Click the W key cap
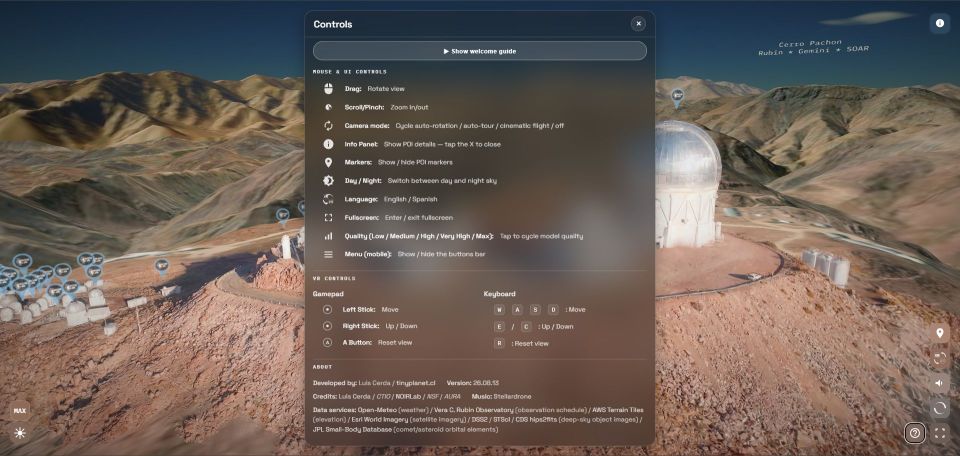This screenshot has width=960, height=456. [500, 310]
